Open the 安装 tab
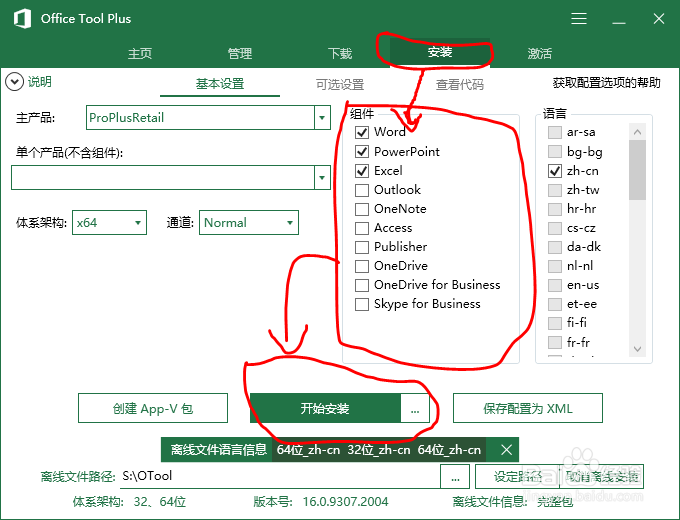The image size is (680, 520). click(x=440, y=52)
